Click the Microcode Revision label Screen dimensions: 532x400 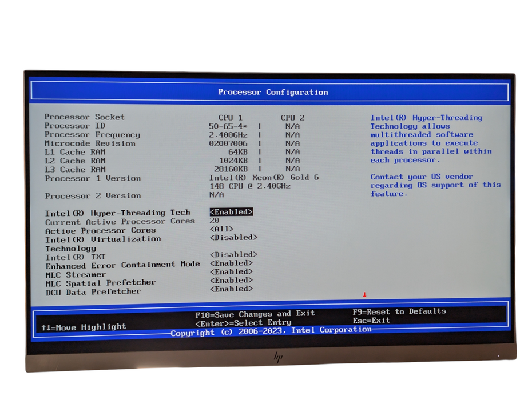tap(90, 143)
